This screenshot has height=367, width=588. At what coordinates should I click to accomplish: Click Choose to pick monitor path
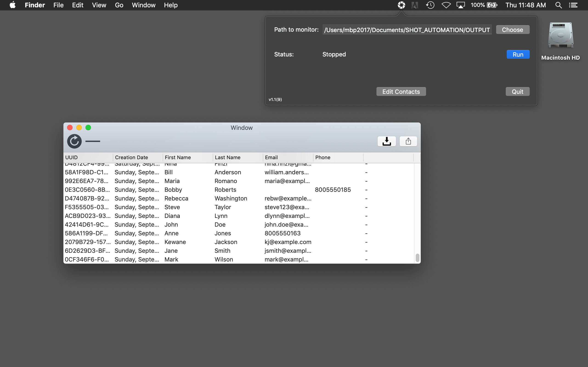[512, 30]
